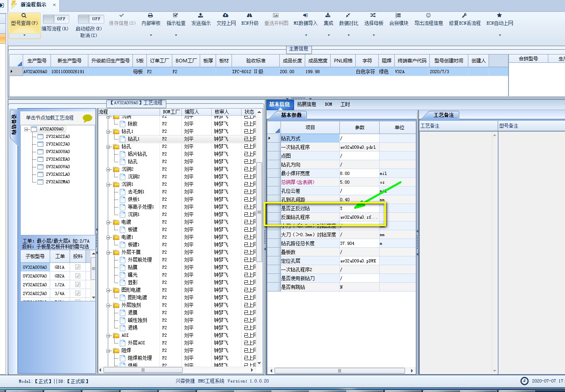Click the clock icon in status bar
Screen dimensions: 565x392
point(524,381)
